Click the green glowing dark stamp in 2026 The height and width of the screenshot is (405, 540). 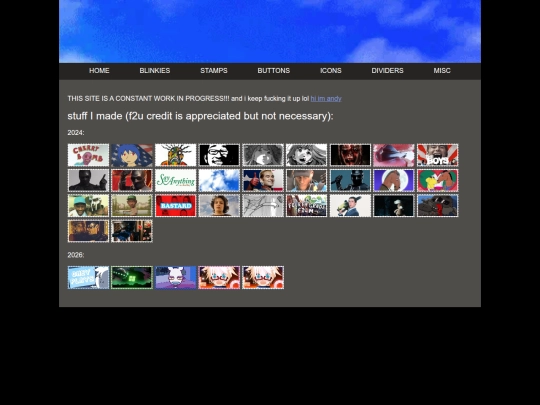[132, 278]
